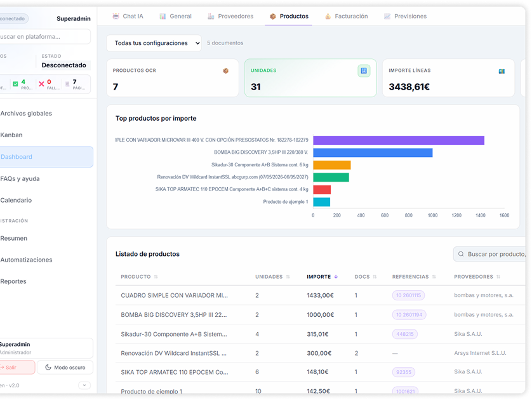The image size is (532, 400).
Task: Click the icon in Importe Líneas card
Action: 502,71
